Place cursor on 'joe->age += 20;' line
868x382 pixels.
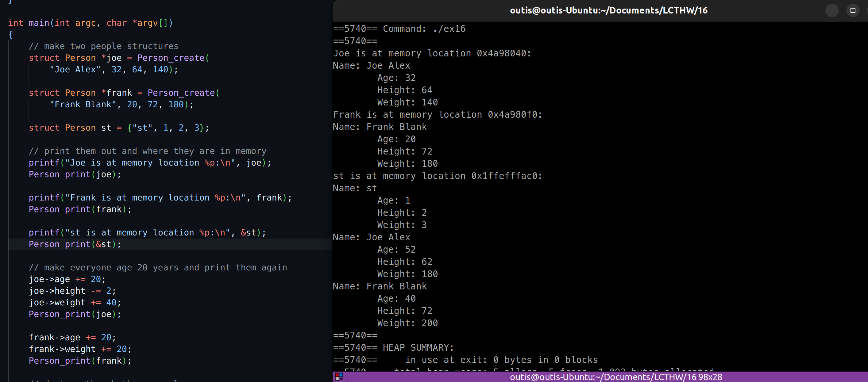pyautogui.click(x=67, y=279)
